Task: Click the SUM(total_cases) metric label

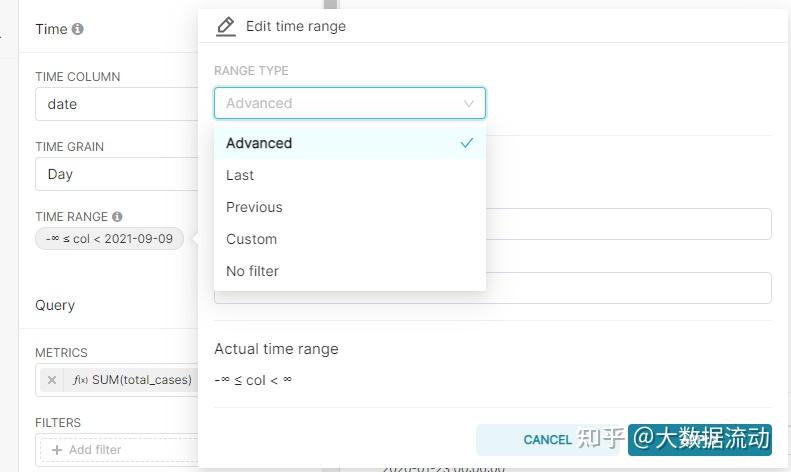Action: tap(141, 380)
